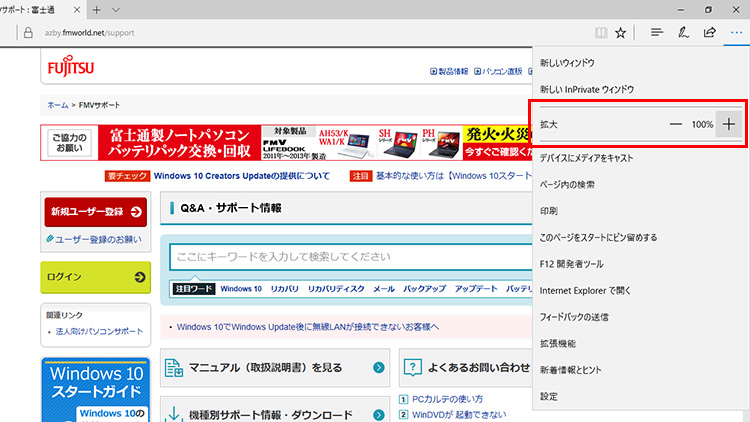Image resolution: width=750 pixels, height=422 pixels.
Task: Decrease zoom with the minus button
Action: [x=676, y=124]
